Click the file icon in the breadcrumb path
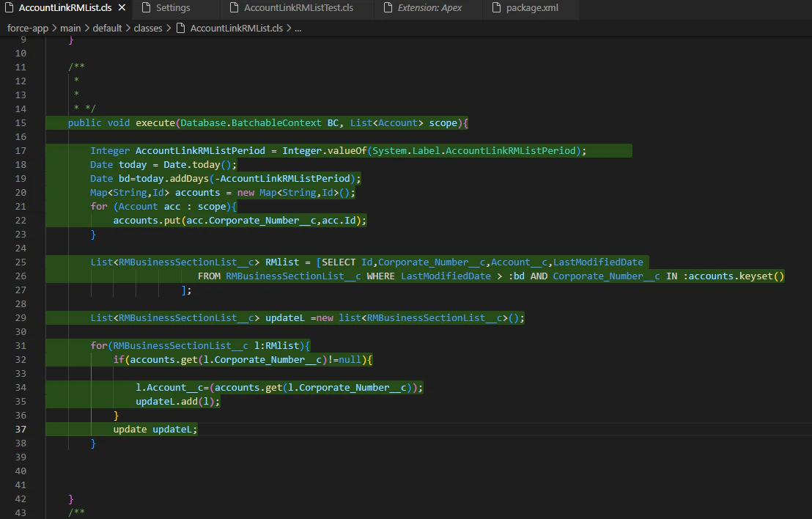812x519 pixels. coord(181,28)
